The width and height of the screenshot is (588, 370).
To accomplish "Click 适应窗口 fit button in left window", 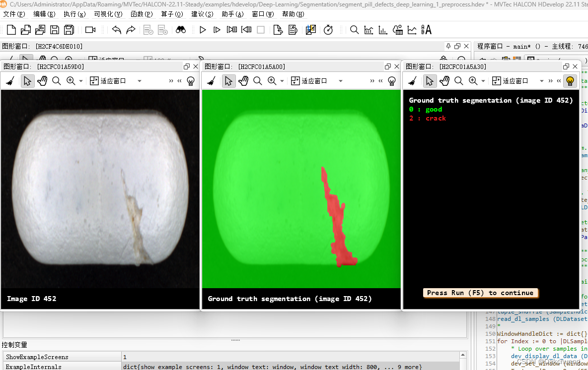I will (108, 81).
